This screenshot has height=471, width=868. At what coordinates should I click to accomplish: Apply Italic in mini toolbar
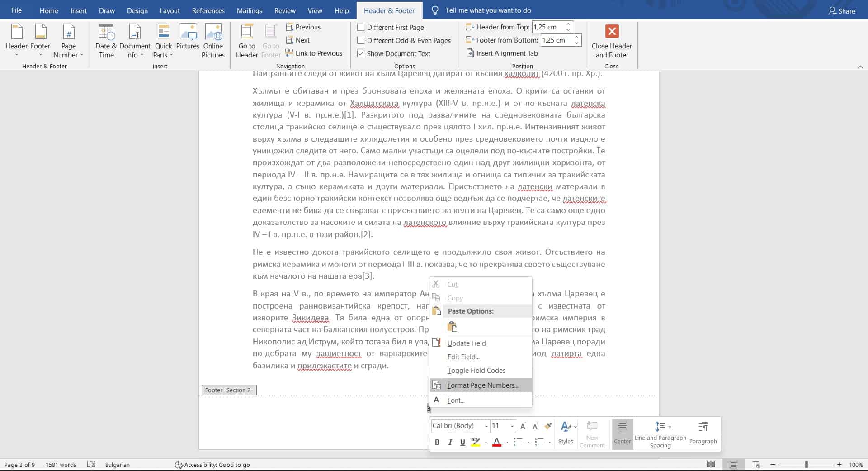450,442
